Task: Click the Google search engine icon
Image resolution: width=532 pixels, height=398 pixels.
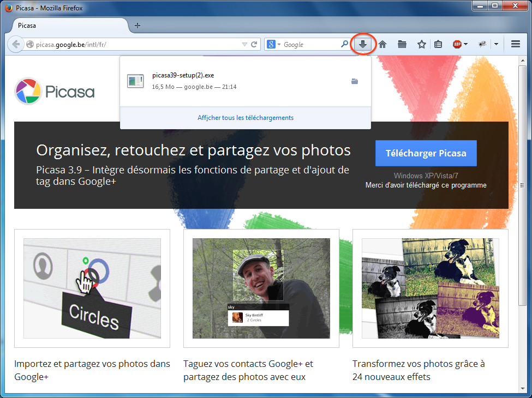Action: 271,44
